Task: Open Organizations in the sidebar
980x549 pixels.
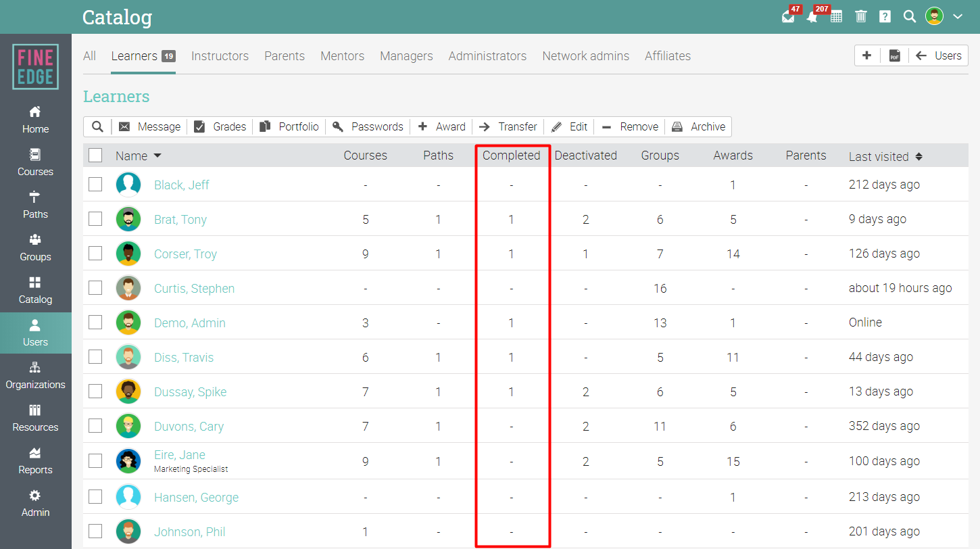Action: point(35,375)
